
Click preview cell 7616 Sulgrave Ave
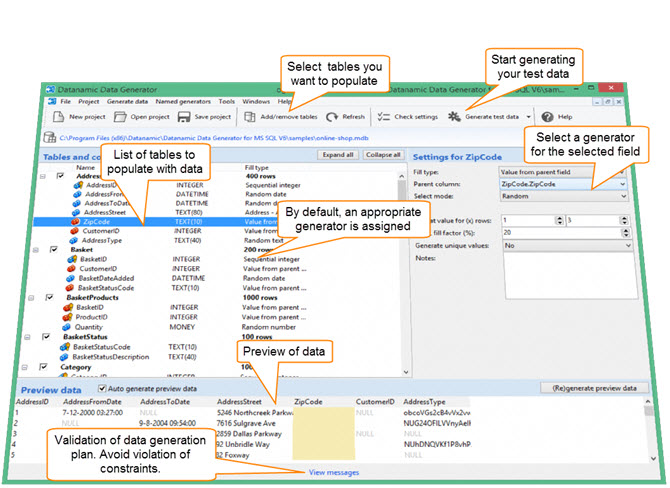pyautogui.click(x=246, y=423)
